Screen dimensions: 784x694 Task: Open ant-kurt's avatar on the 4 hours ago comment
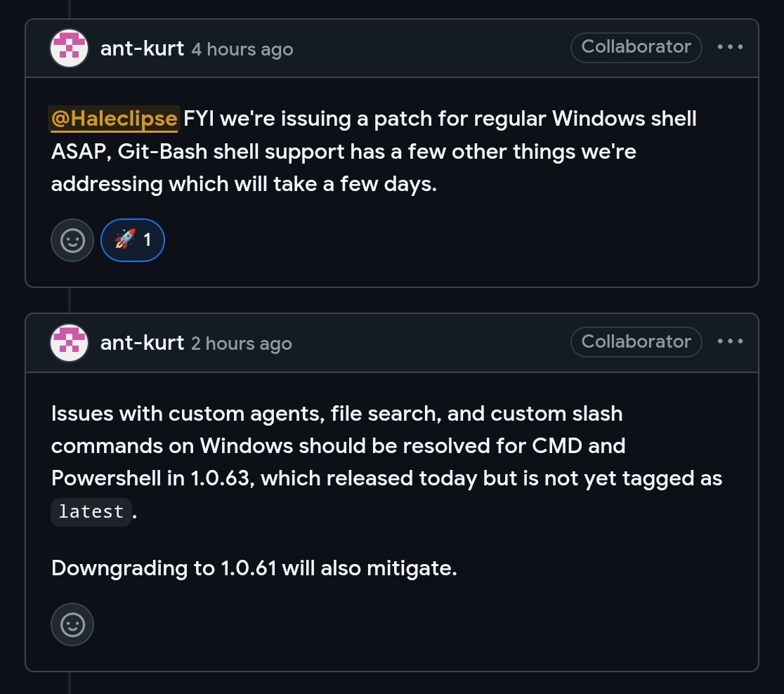[x=69, y=48]
